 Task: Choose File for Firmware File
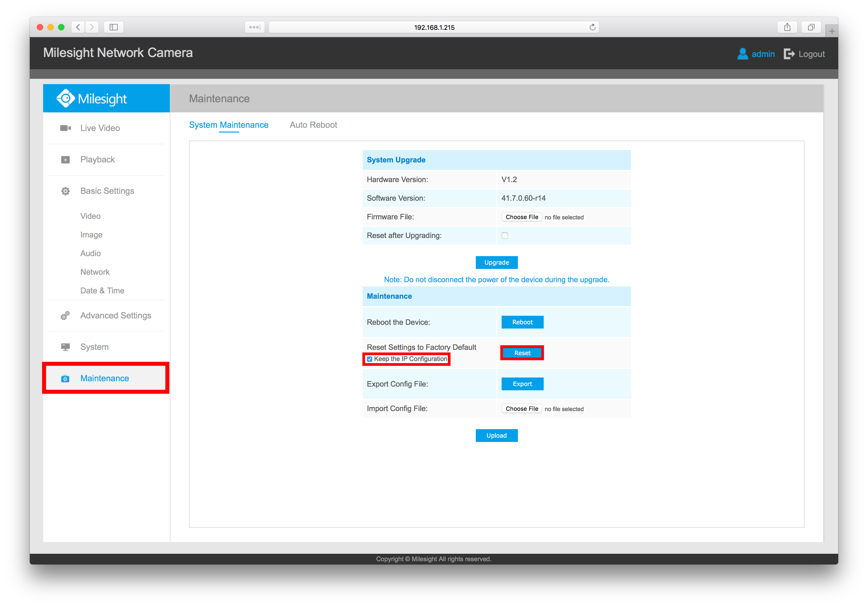pos(522,217)
